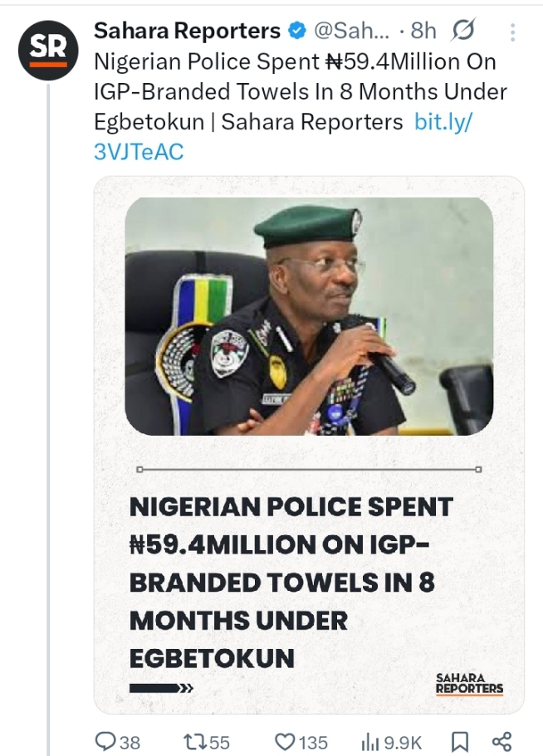Click the @Sah... username handle

click(350, 32)
